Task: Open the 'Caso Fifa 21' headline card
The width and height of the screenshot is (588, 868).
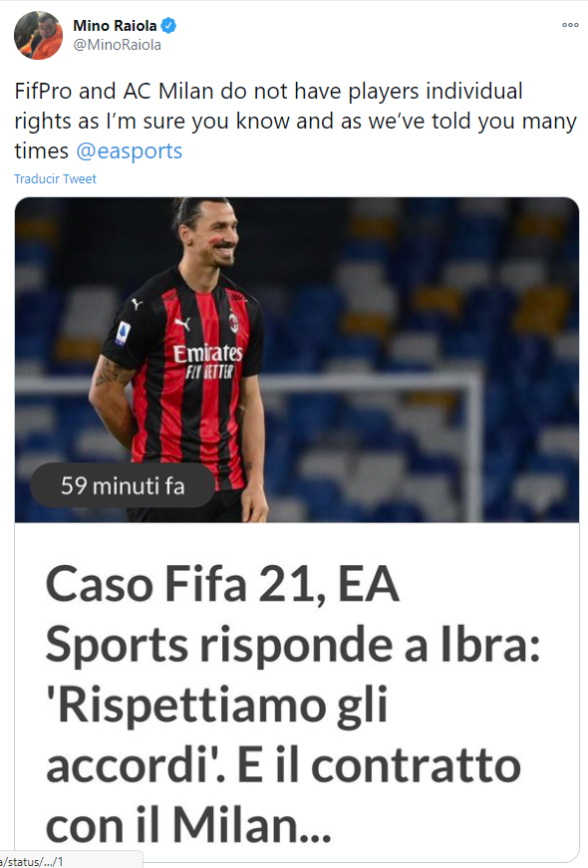Action: point(297,692)
